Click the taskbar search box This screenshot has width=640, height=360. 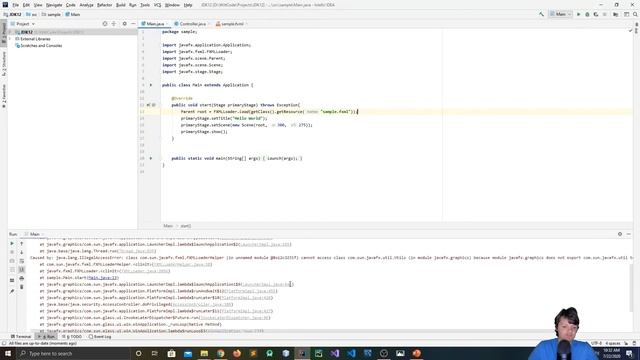click(73, 353)
